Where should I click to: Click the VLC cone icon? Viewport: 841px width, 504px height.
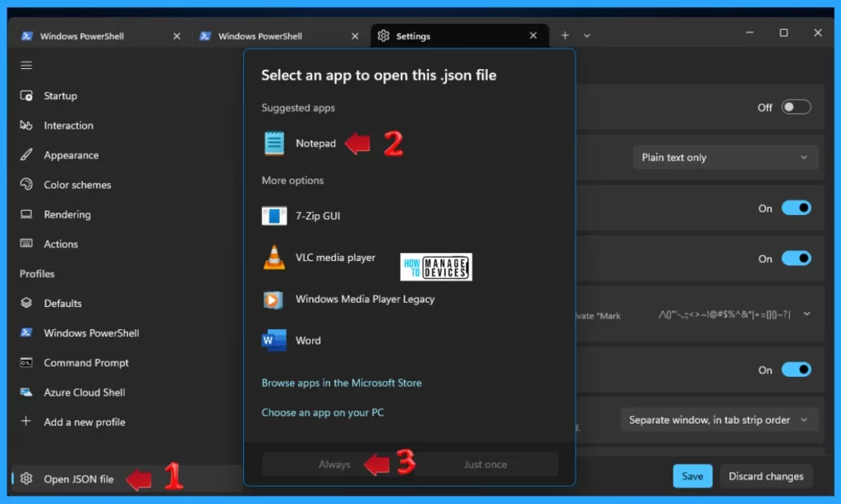click(x=274, y=258)
